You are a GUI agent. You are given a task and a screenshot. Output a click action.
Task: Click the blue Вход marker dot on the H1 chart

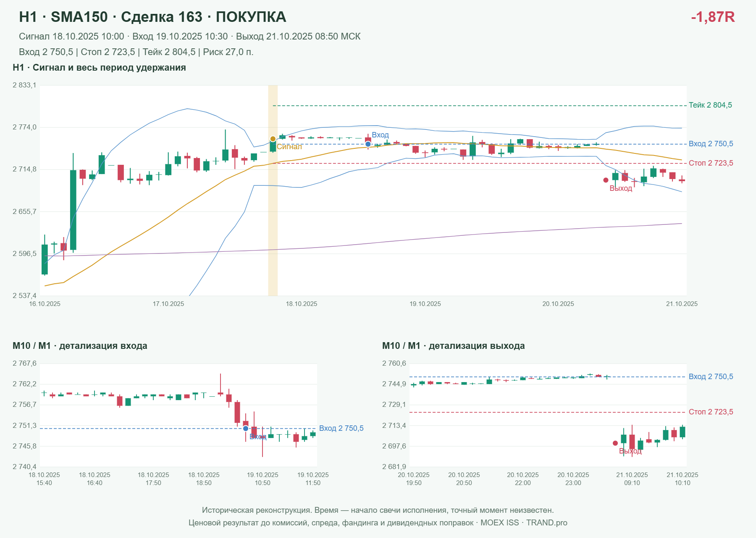point(368,144)
